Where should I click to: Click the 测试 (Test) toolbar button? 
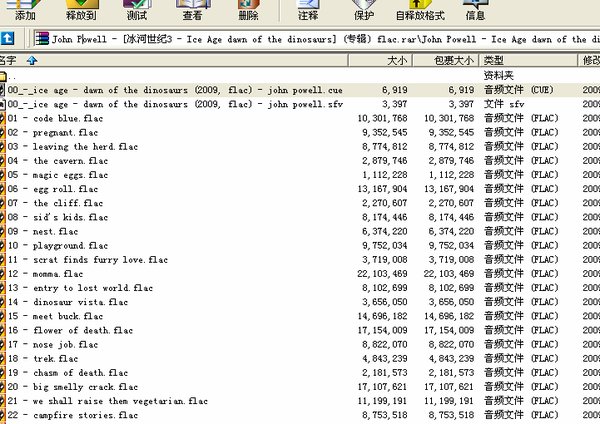pos(137,10)
